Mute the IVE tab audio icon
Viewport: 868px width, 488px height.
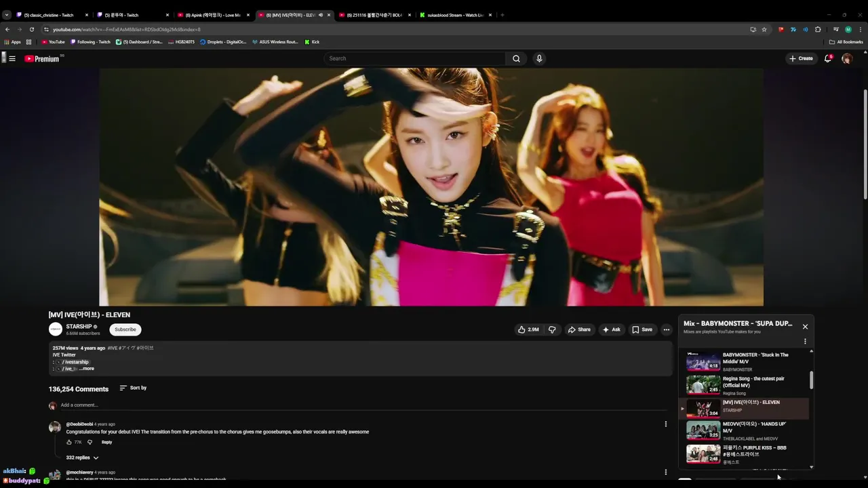point(321,15)
